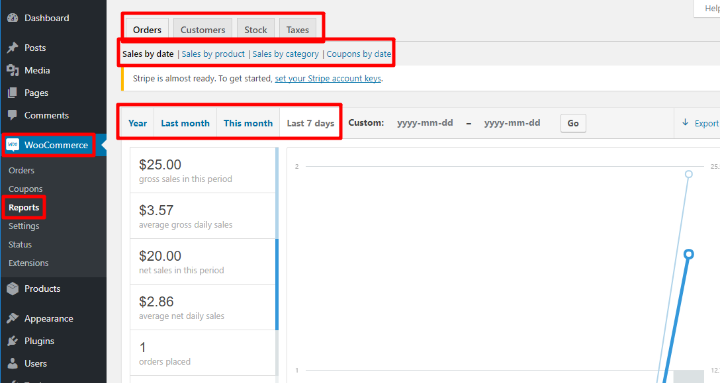Click the Go button for custom range
Screen dimensions: 720x383
[573, 123]
